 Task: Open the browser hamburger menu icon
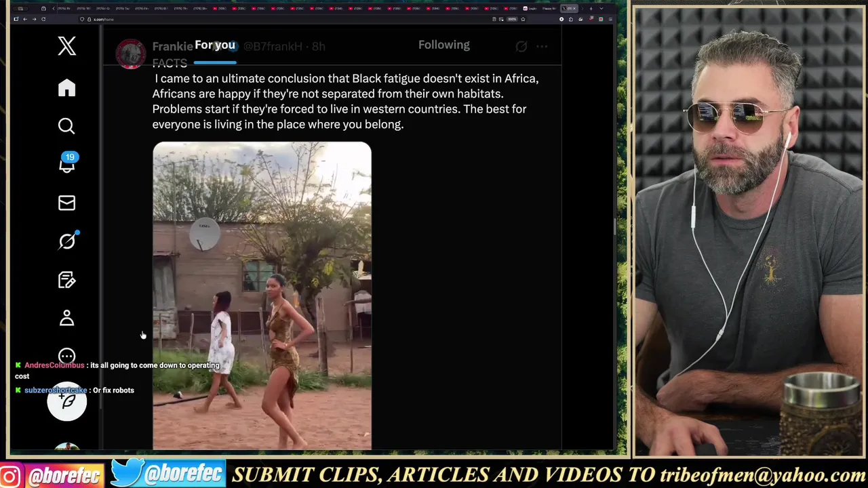[x=610, y=19]
